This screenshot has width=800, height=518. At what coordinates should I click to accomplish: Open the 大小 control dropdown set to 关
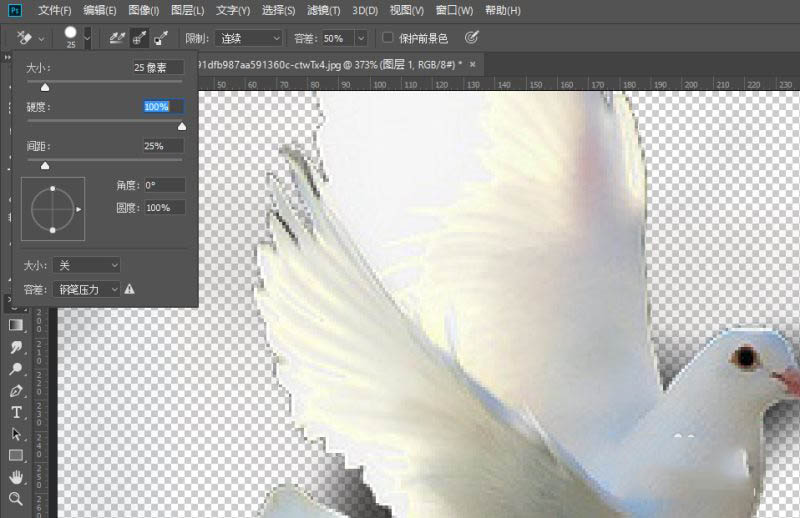[86, 265]
